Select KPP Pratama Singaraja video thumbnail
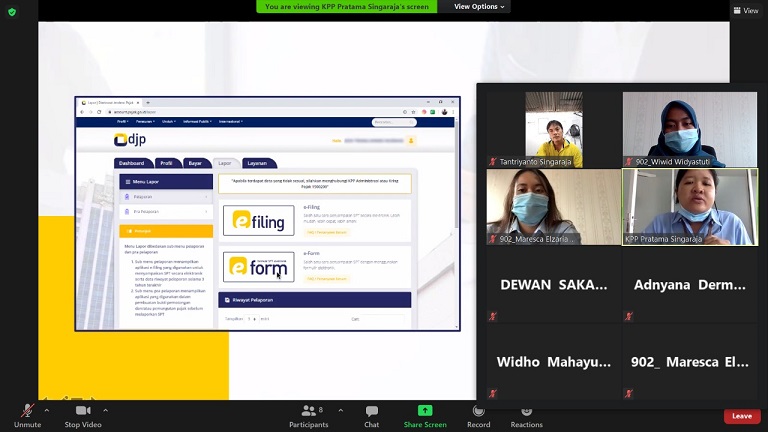 pyautogui.click(x=689, y=206)
